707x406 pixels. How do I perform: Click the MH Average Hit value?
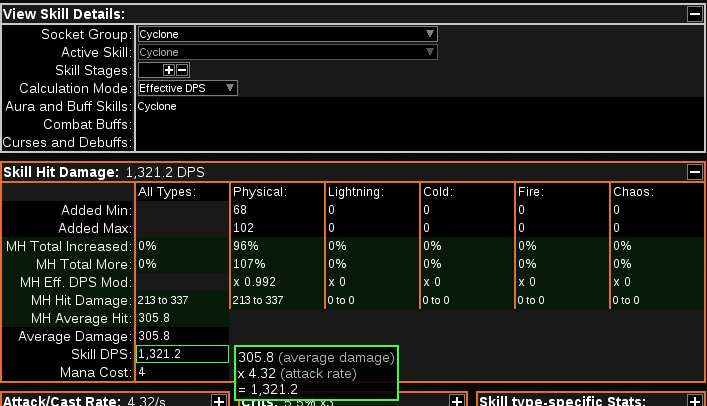tap(182, 318)
